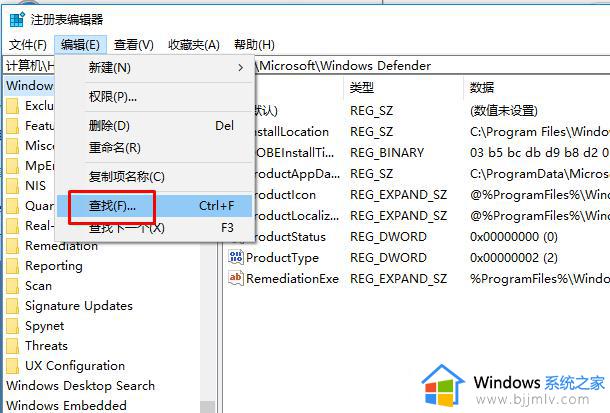The image size is (610, 413).
Task: Click the Exclu... folder icon
Action: 12,106
